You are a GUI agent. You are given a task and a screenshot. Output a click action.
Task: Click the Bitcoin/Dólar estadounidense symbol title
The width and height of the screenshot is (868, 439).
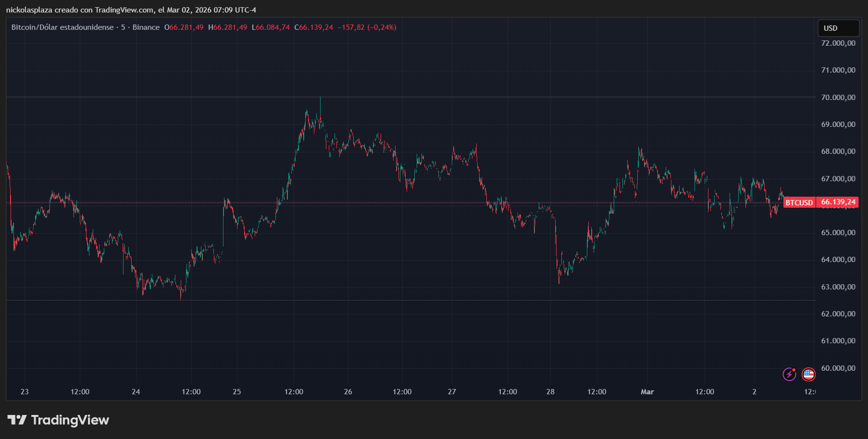62,27
